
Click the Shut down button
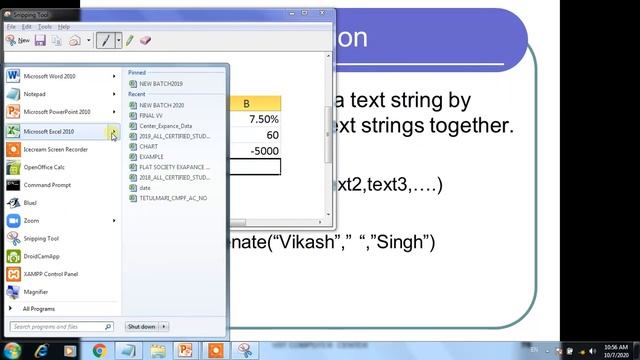pos(142,327)
